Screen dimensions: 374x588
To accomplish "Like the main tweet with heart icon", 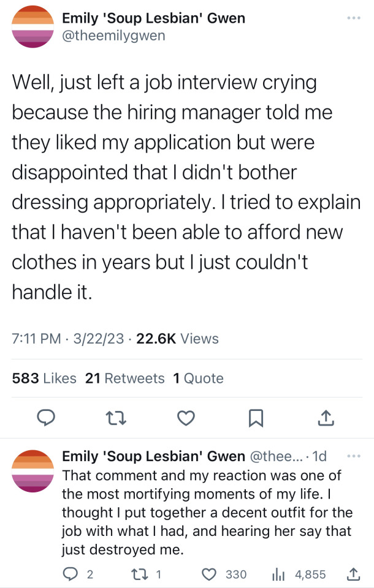I will coord(186,418).
